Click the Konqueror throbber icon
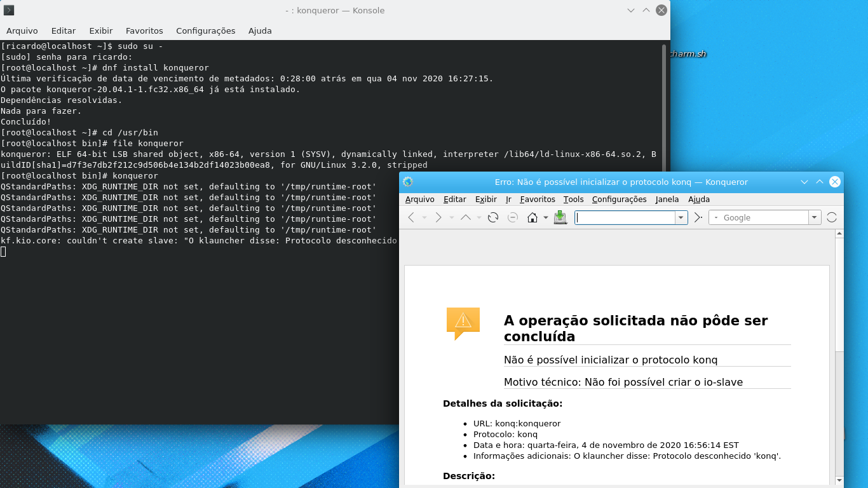The width and height of the screenshot is (868, 488). pos(832,217)
